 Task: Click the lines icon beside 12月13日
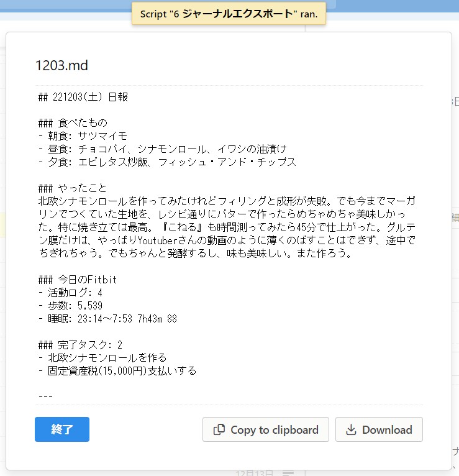click(x=289, y=473)
